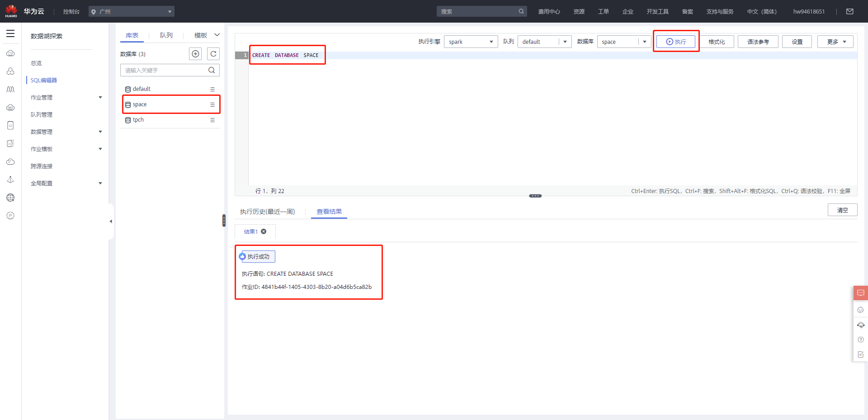Open 费用中心 in top navigation
This screenshot has width=868, height=420.
pos(549,11)
